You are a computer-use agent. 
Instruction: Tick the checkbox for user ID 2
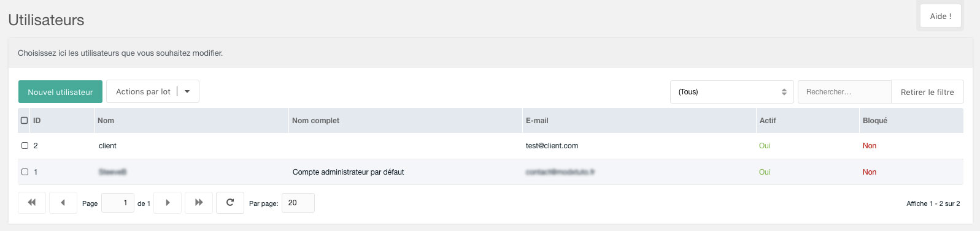pos(25,146)
